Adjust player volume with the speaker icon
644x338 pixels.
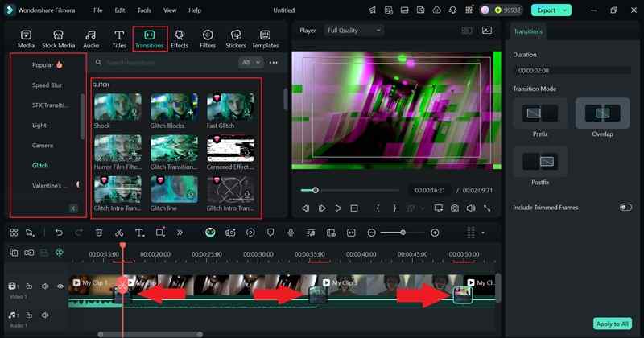point(471,208)
